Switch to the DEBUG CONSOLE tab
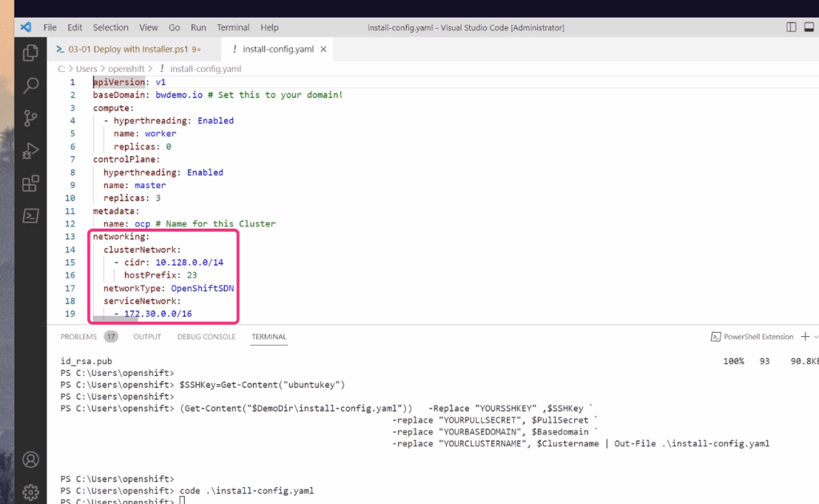Viewport: 819px width, 504px height. coord(207,337)
